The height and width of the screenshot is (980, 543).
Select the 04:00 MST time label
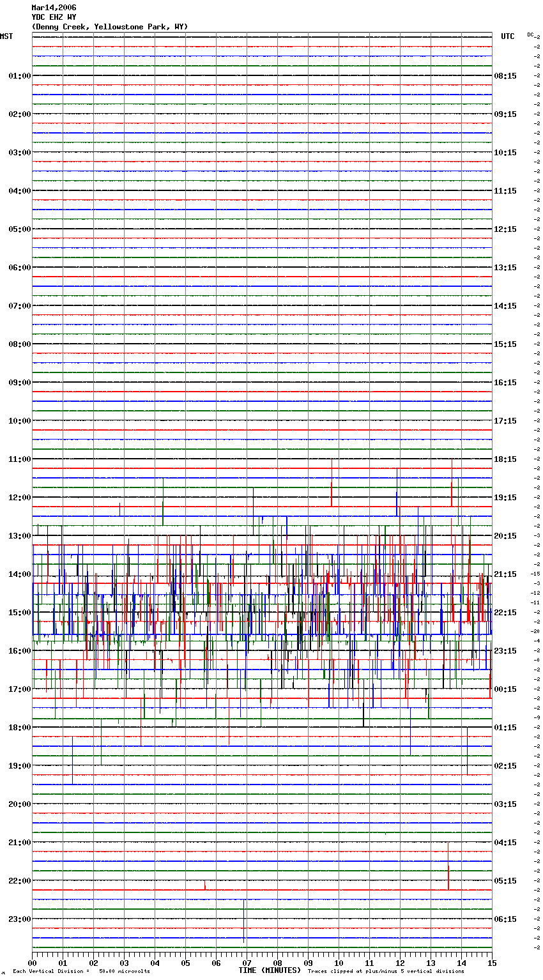tap(20, 191)
